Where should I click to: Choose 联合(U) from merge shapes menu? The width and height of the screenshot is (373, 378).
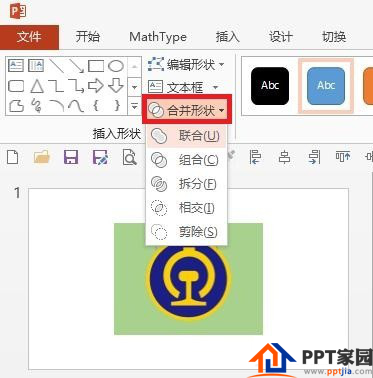[x=187, y=136]
